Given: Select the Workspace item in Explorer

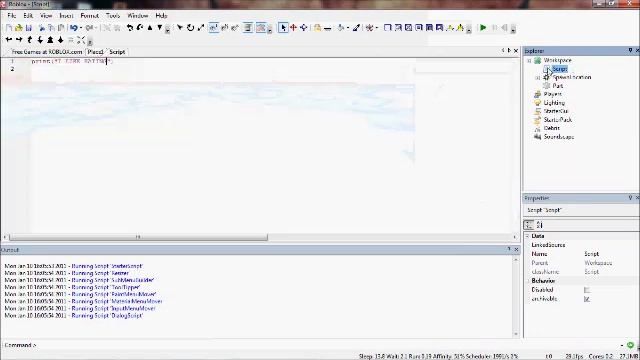Looking at the screenshot, I should (558, 60).
